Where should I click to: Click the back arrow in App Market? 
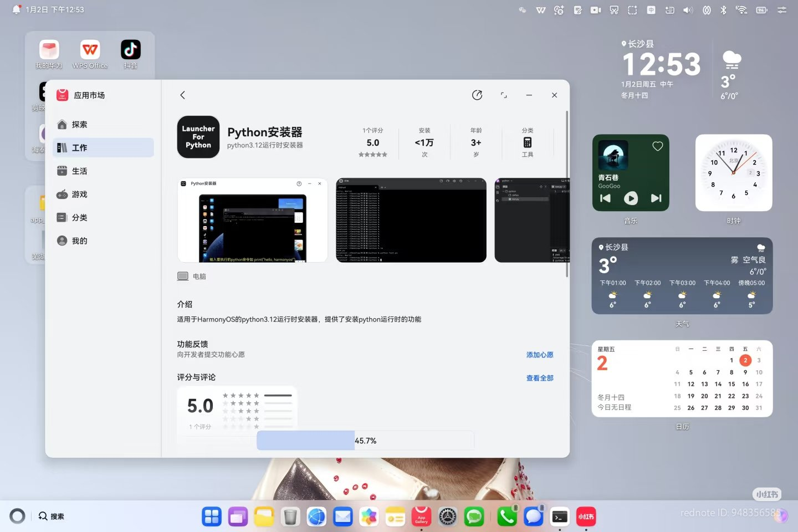[x=182, y=95]
